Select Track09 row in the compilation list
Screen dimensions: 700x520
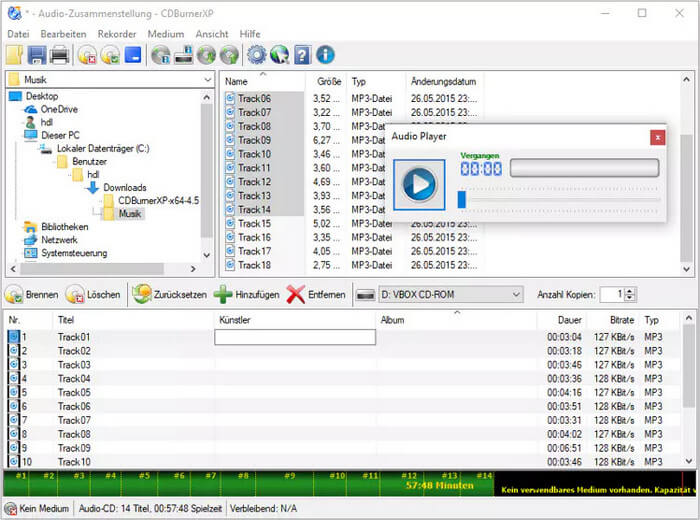pyautogui.click(x=344, y=448)
